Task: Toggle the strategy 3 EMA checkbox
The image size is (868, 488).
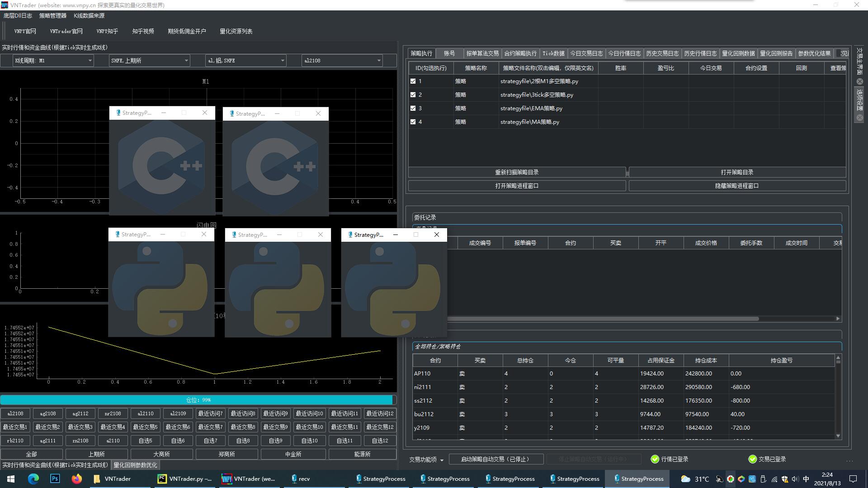Action: point(413,108)
